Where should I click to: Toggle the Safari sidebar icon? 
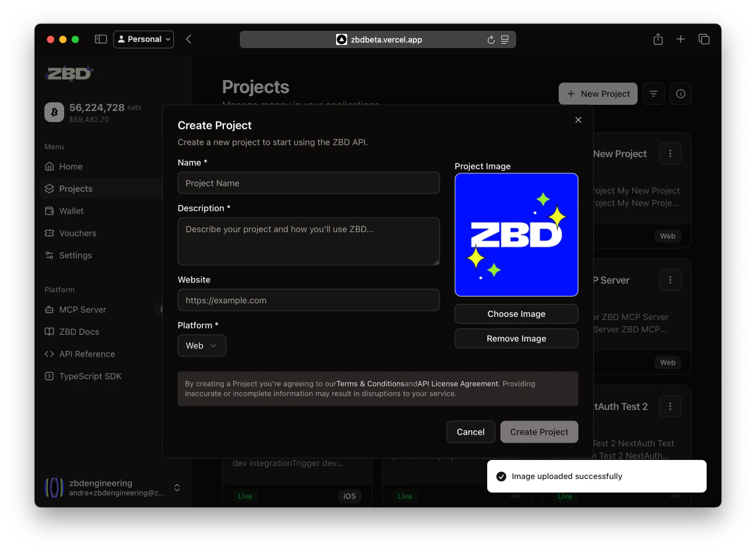101,39
